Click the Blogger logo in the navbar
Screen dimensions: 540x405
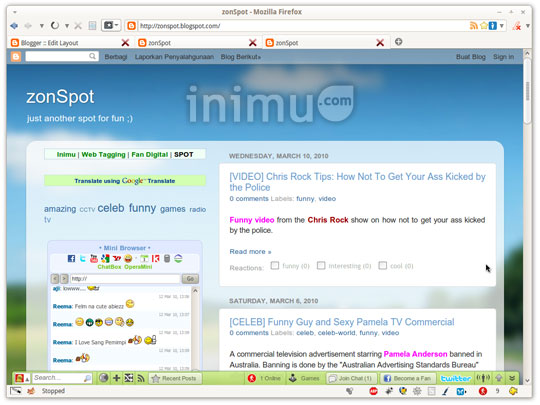click(16, 56)
